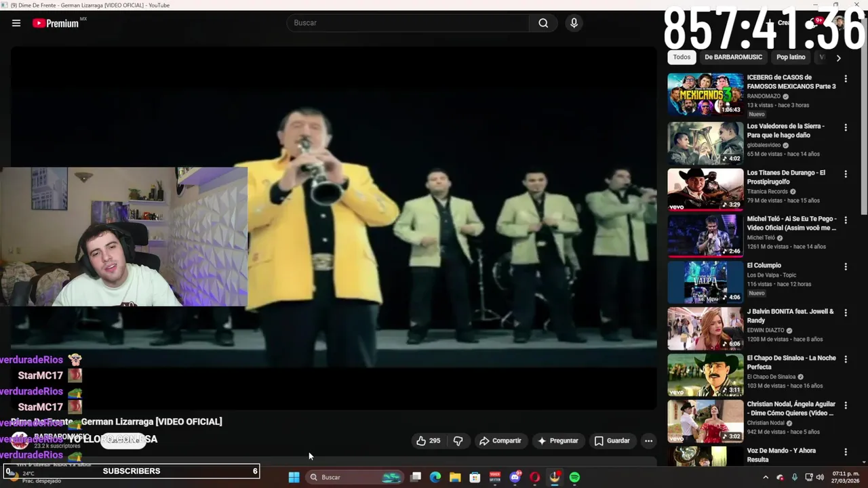The height and width of the screenshot is (488, 868).
Task: Click Los De Valpa - Topic channel name
Action: 771,274
